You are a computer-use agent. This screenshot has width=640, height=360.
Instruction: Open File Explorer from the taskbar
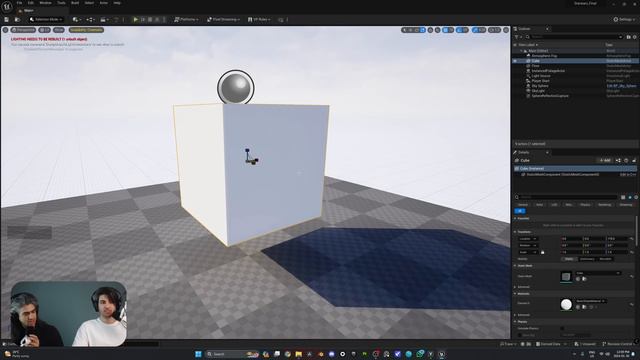pyautogui.click(x=299, y=354)
